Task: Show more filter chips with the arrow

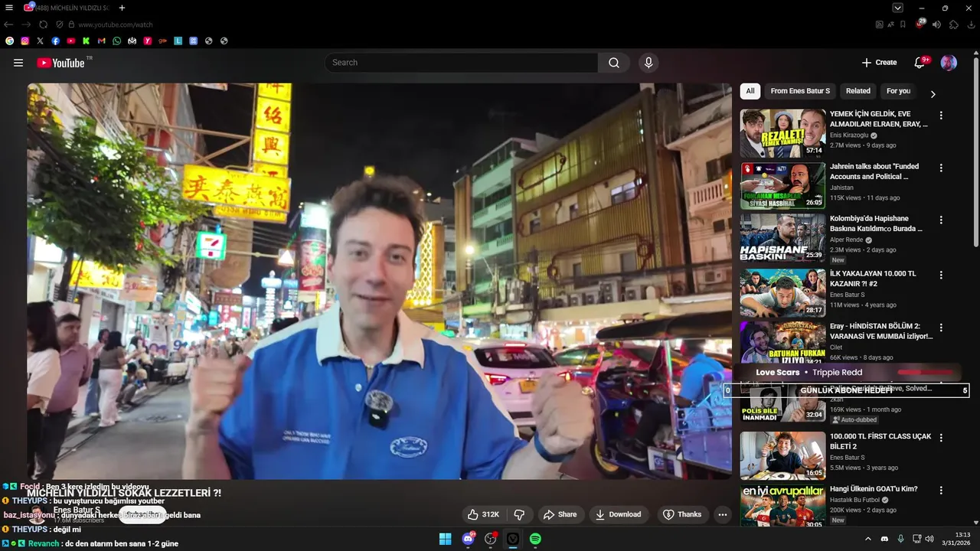Action: point(933,94)
